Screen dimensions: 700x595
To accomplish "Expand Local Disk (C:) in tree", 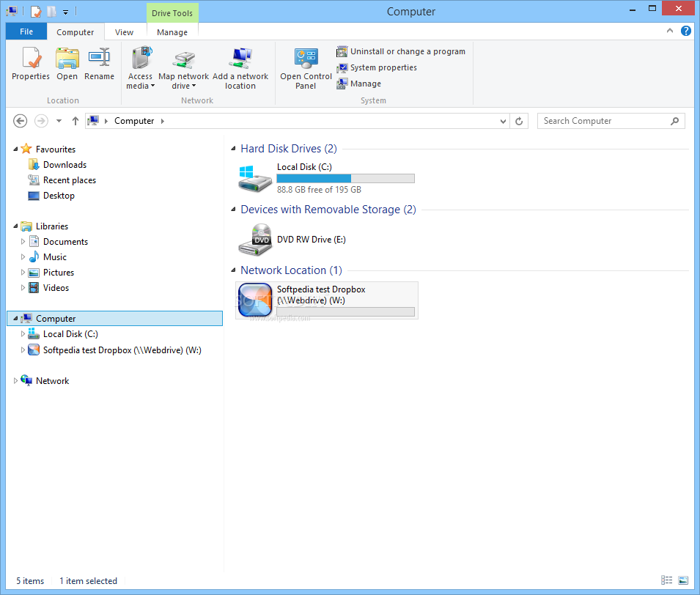I will tap(23, 334).
